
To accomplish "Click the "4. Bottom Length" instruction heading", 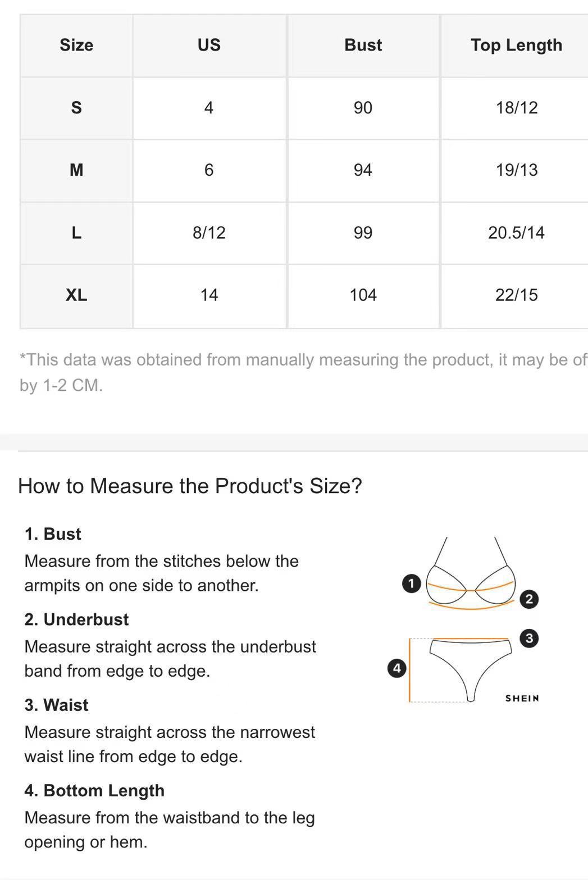I will click(94, 790).
